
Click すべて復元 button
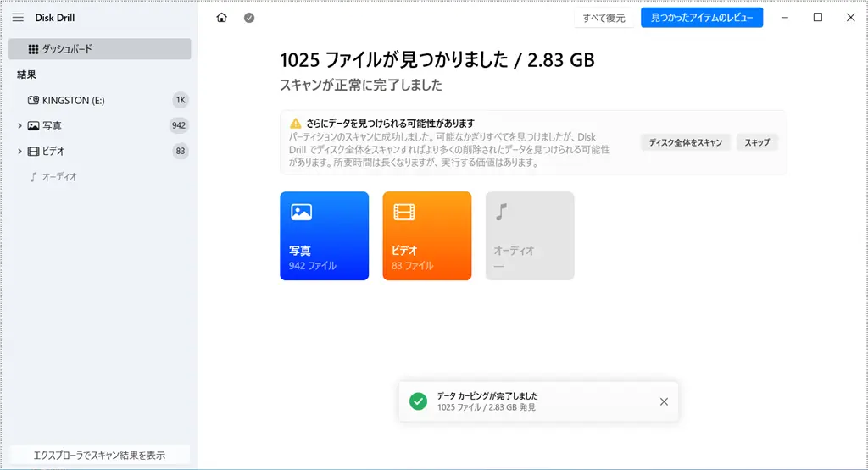click(604, 18)
